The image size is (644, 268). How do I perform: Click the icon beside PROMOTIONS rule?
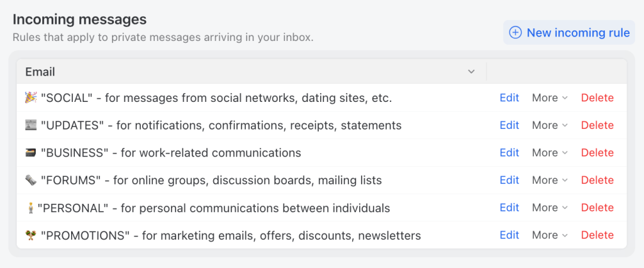[31, 236]
